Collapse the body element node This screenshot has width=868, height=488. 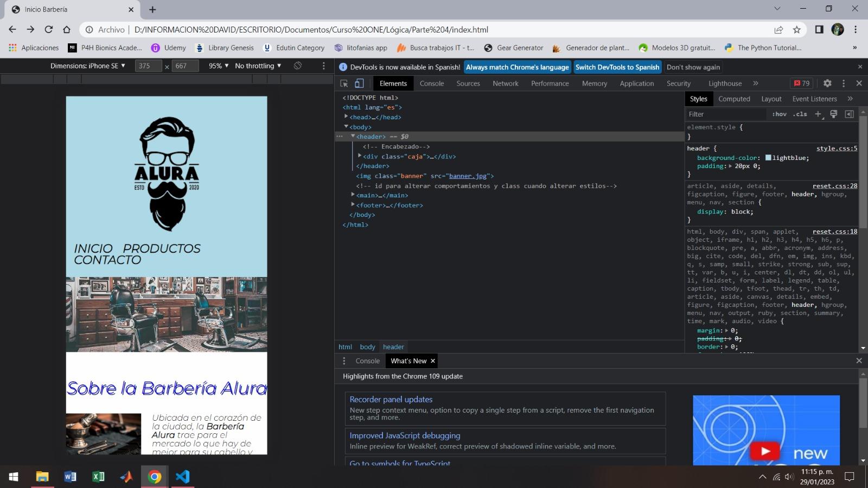(x=346, y=126)
